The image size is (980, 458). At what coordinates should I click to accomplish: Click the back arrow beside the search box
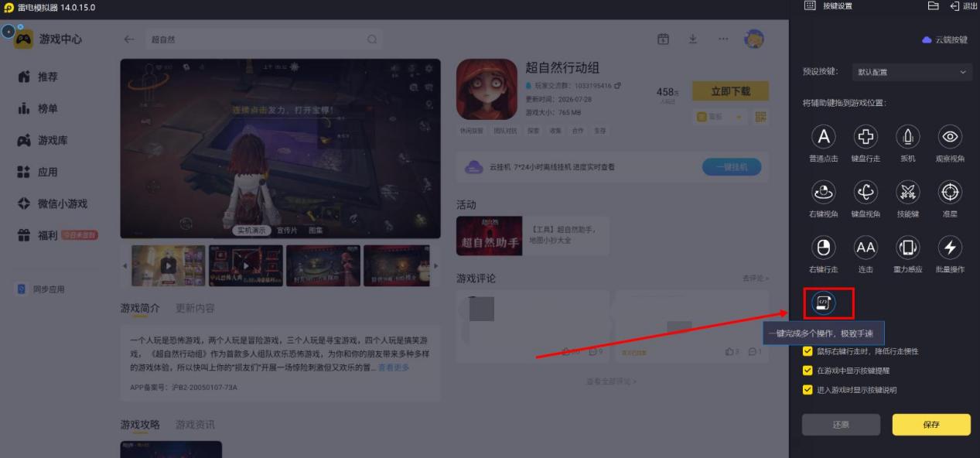[129, 39]
